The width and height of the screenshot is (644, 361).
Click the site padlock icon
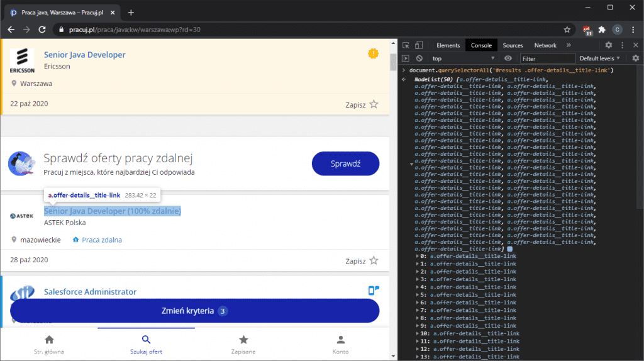(x=62, y=30)
